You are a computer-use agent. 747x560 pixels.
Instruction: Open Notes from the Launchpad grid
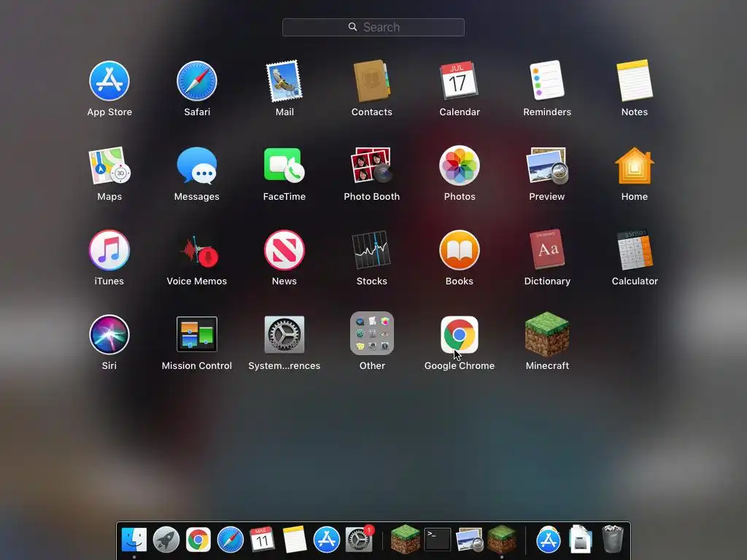point(635,80)
